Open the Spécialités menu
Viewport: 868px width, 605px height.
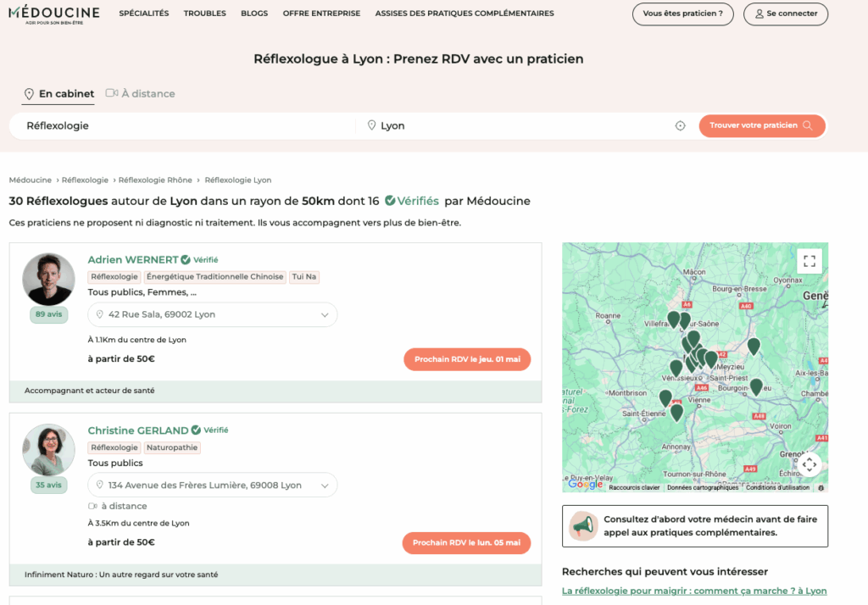pos(144,14)
